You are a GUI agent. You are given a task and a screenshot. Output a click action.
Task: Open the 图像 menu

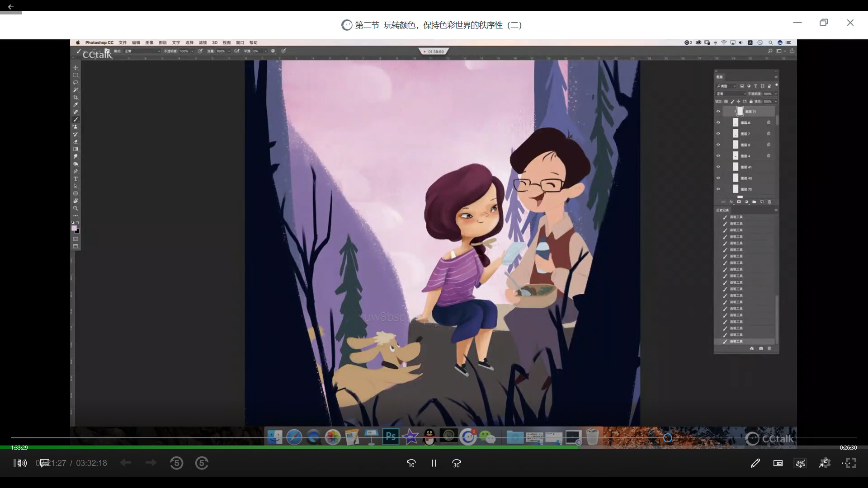[x=149, y=42]
